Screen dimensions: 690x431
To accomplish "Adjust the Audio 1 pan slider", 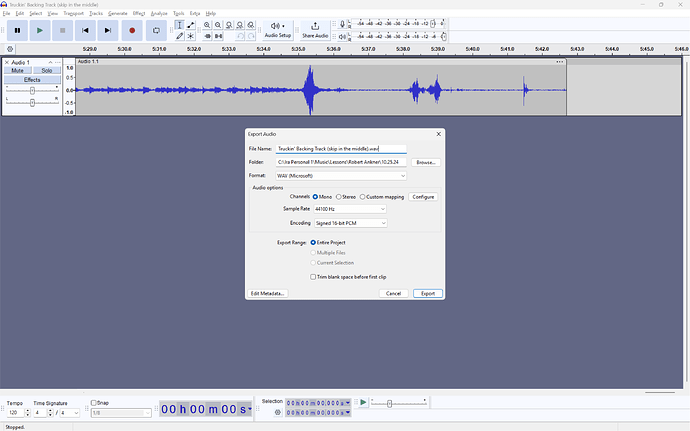I will (32, 103).
